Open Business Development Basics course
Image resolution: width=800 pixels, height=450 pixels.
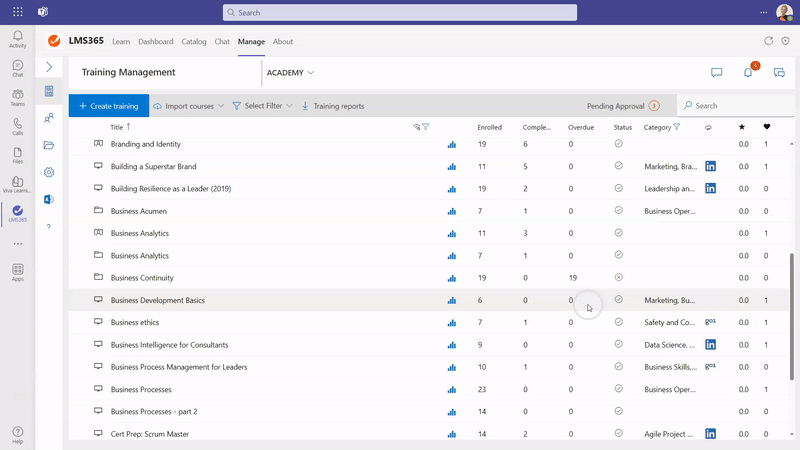pyautogui.click(x=158, y=300)
